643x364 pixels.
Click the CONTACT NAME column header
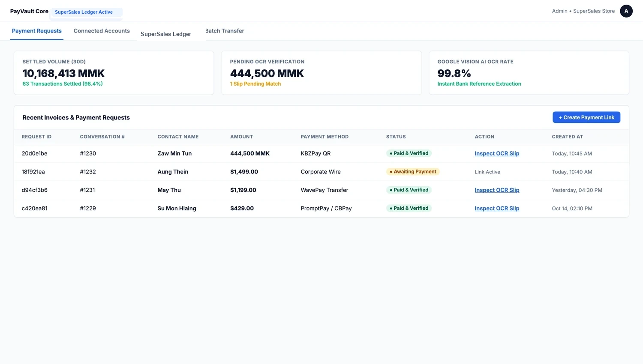[178, 137]
